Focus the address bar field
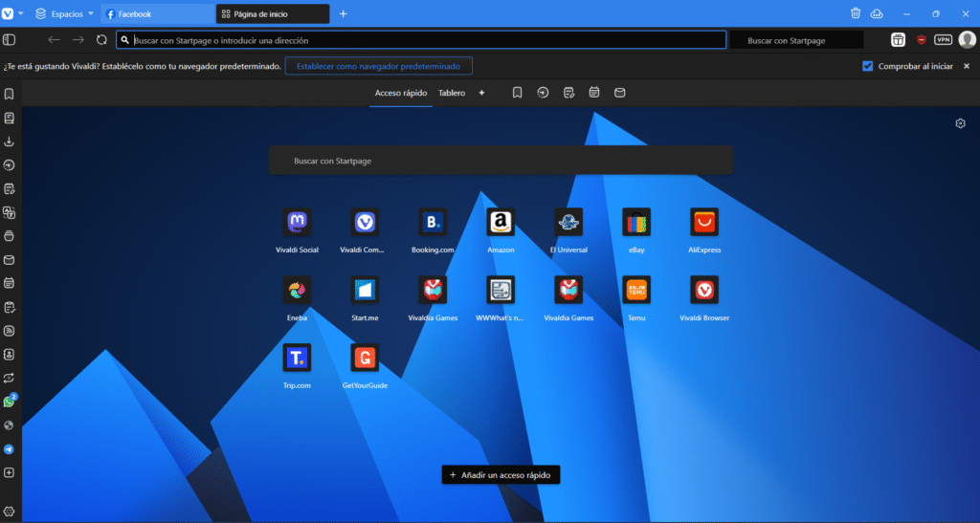 coord(421,40)
